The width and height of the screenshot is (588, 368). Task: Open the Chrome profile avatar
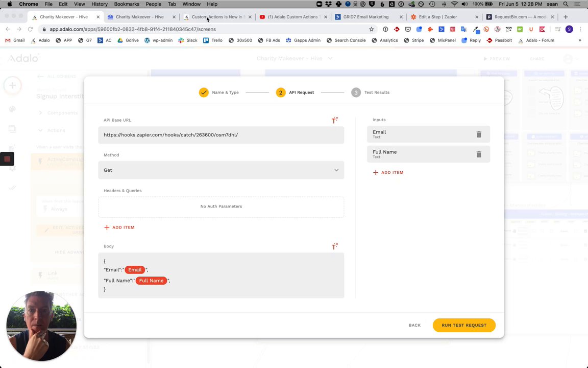569,29
